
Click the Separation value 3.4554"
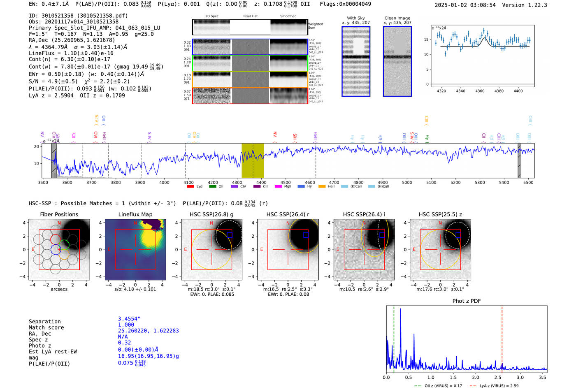point(129,319)
